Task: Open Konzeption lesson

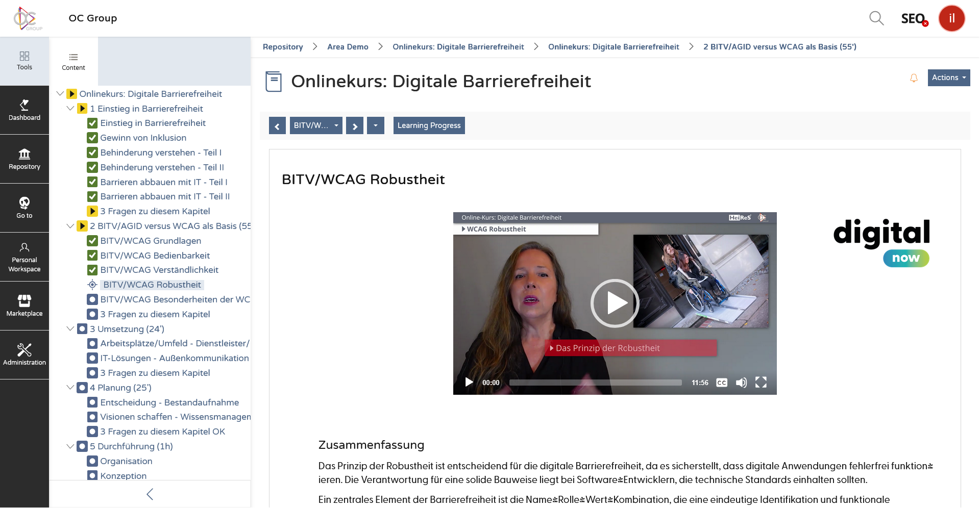Action: (x=124, y=476)
